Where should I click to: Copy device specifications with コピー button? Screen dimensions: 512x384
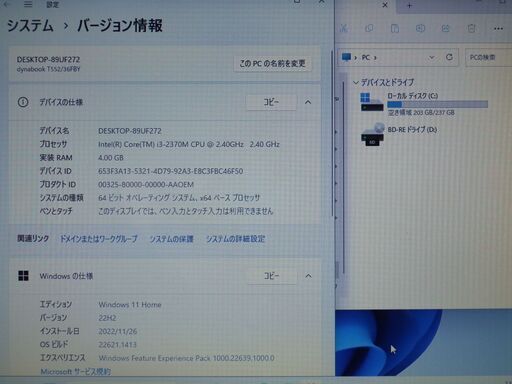[x=271, y=102]
